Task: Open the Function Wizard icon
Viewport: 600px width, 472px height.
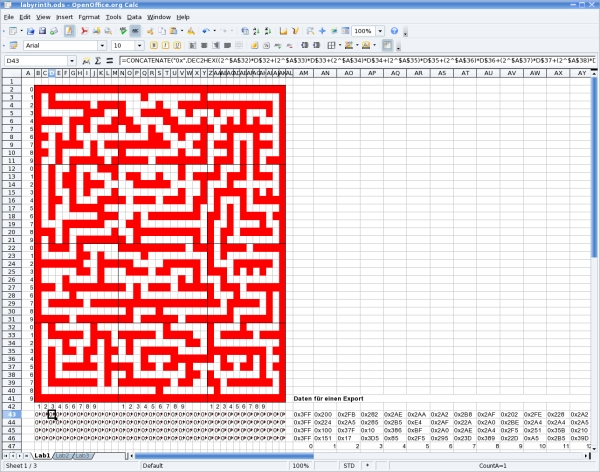Action: [x=87, y=61]
